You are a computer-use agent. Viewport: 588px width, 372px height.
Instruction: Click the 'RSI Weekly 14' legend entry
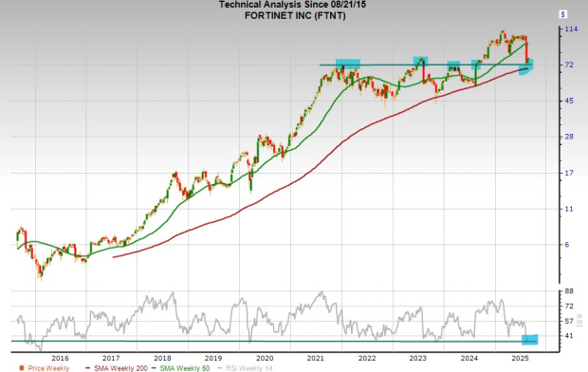245,368
